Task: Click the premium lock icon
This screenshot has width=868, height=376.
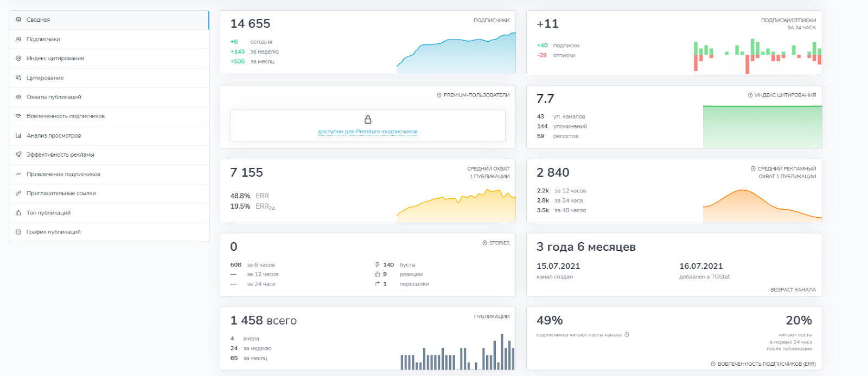Action: (x=368, y=120)
